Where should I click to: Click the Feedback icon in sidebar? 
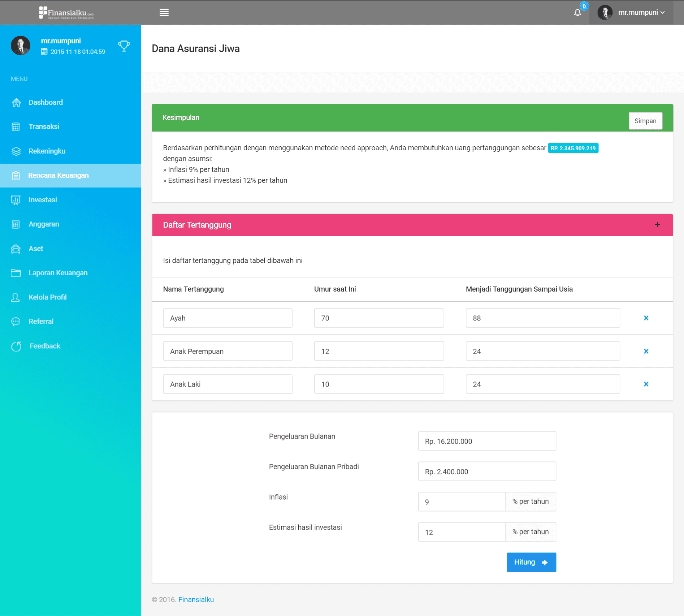click(x=16, y=346)
